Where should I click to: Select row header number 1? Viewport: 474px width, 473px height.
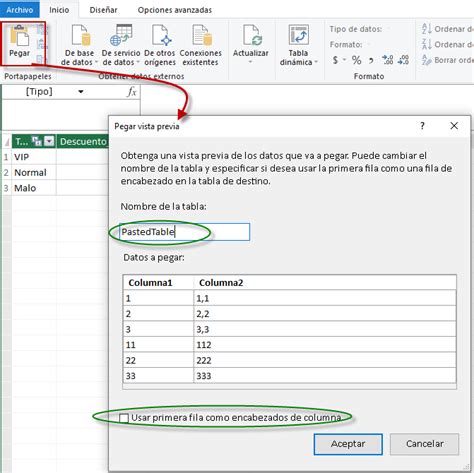click(6, 157)
